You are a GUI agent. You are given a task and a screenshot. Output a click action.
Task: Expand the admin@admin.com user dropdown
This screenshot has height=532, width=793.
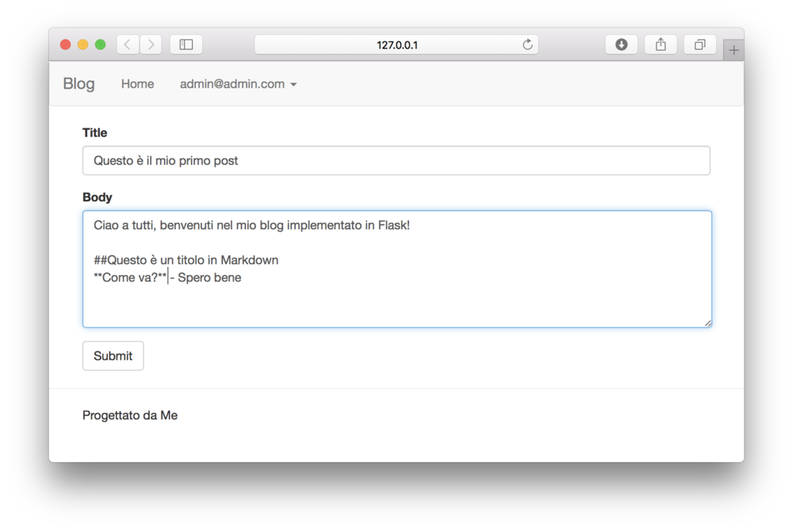pyautogui.click(x=238, y=84)
